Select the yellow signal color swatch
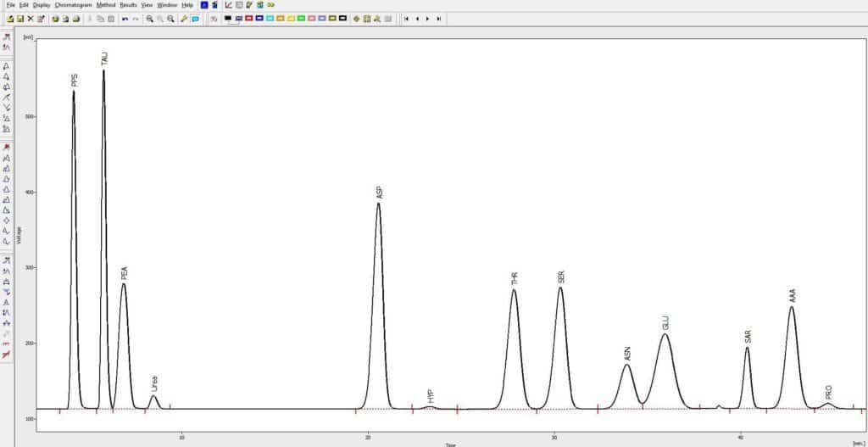The width and height of the screenshot is (868, 447). tap(290, 19)
